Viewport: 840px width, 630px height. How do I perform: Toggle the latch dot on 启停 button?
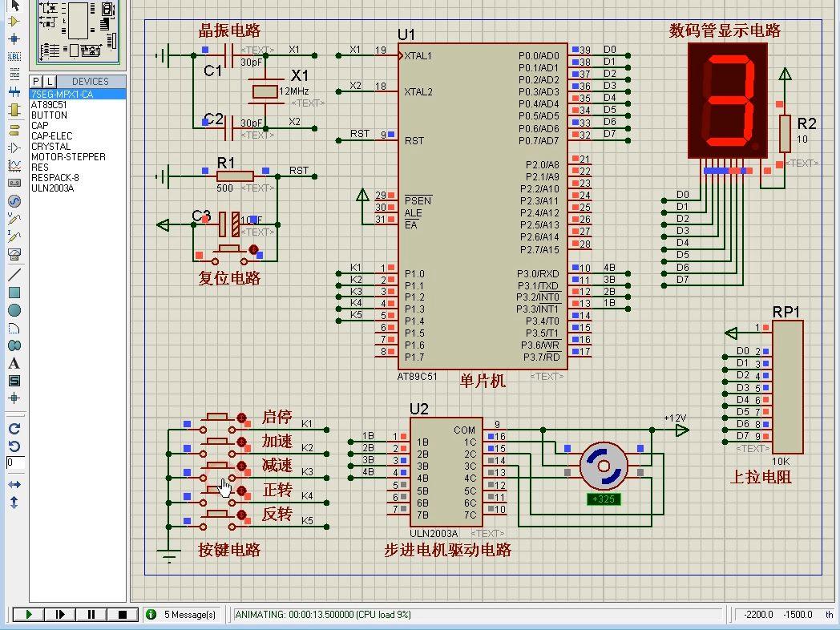click(241, 418)
